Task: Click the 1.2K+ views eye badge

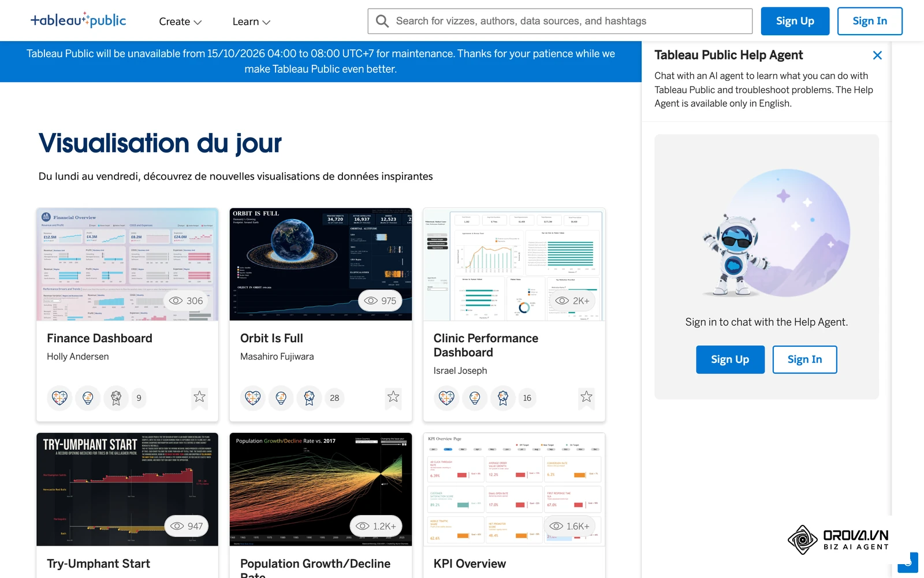Action: [x=376, y=526]
